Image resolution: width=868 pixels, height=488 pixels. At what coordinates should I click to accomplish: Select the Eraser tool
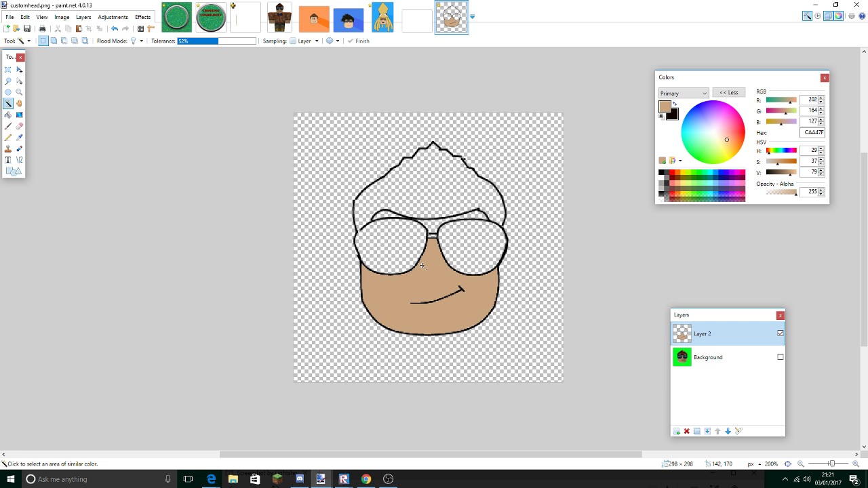(x=19, y=126)
